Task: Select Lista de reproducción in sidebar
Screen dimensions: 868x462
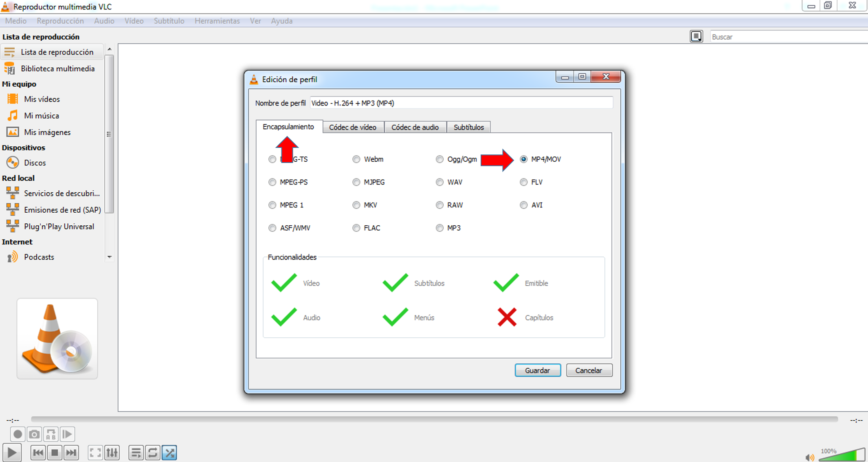Action: [52, 52]
